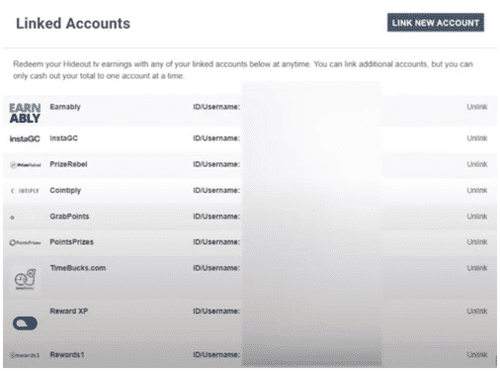
Task: Unlink the Reward XP account
Action: pos(477,311)
